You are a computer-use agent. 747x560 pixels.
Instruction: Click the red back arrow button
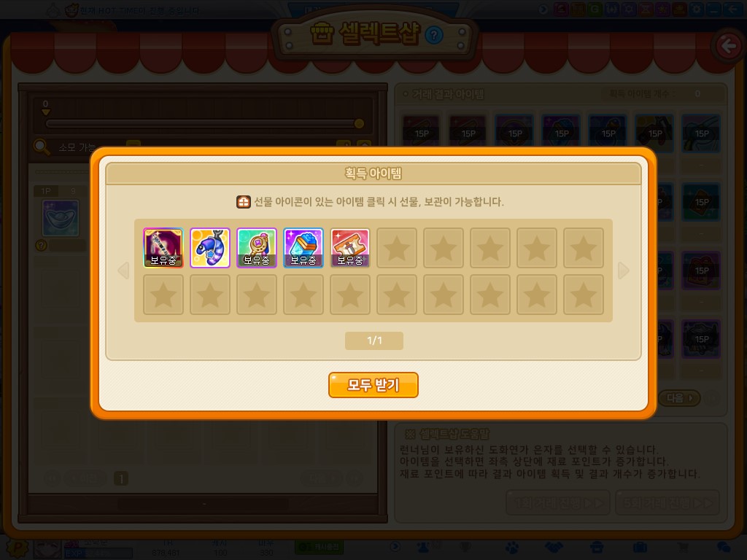[x=727, y=46]
